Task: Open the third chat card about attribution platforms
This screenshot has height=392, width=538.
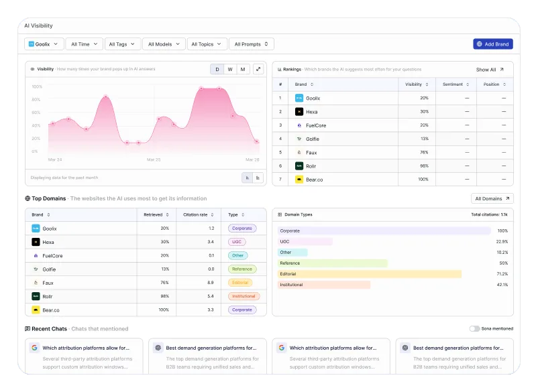Action: click(x=331, y=356)
